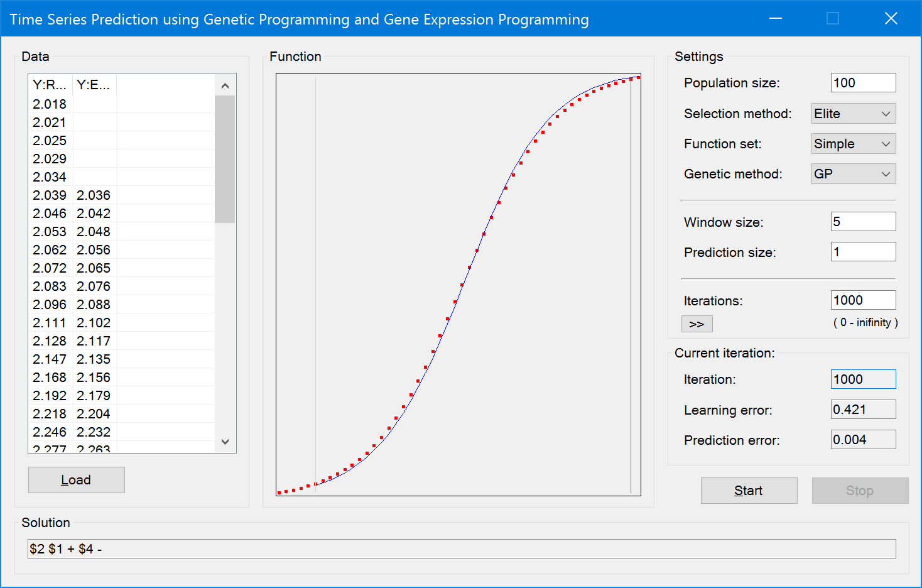Click the Learning error value box
This screenshot has width=922, height=588.
[x=863, y=410]
